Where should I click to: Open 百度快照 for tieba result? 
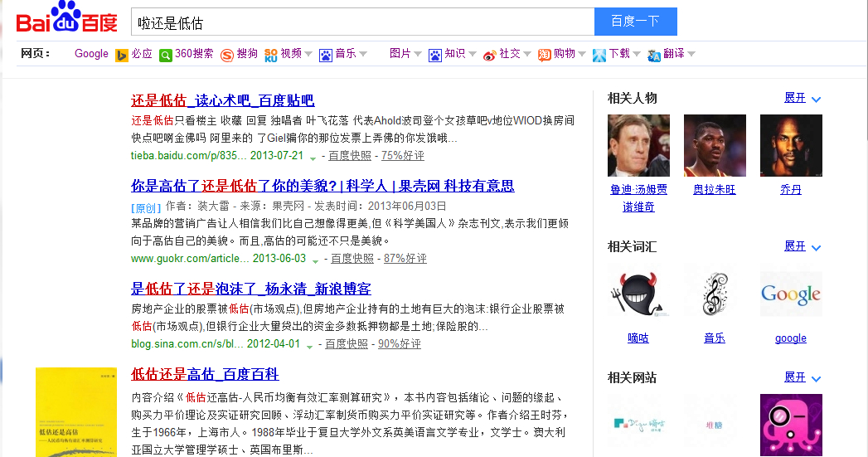tap(350, 156)
